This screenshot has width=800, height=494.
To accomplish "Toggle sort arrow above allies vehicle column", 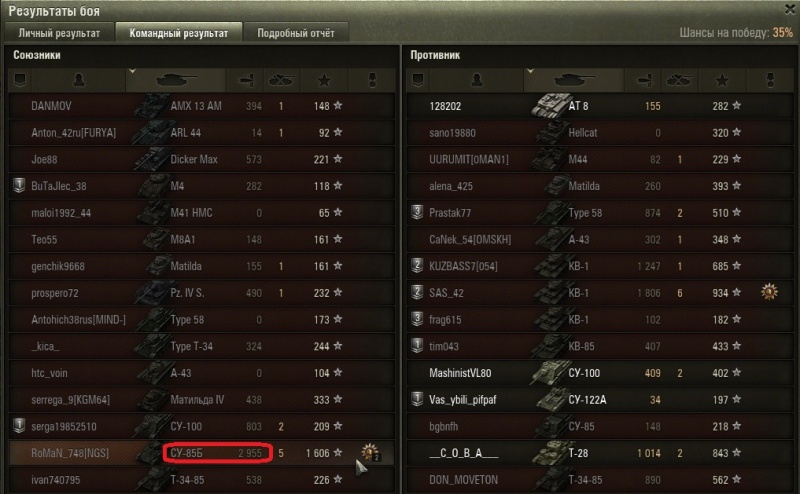I will pyautogui.click(x=132, y=71).
